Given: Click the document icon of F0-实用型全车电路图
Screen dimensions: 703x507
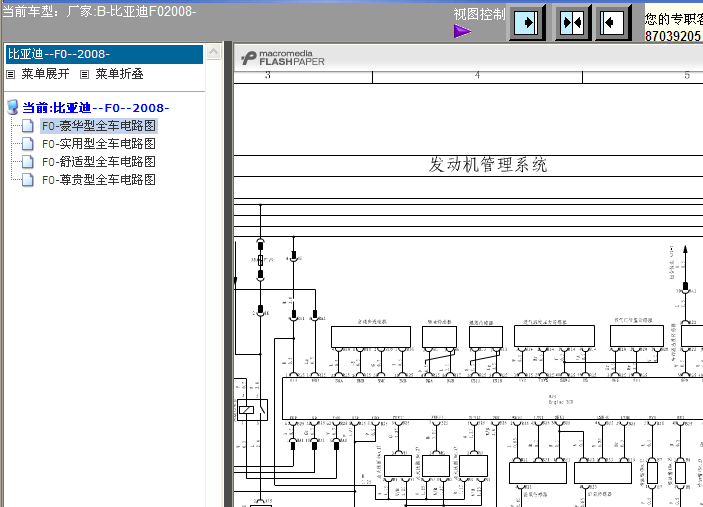Looking at the screenshot, I should tap(28, 144).
